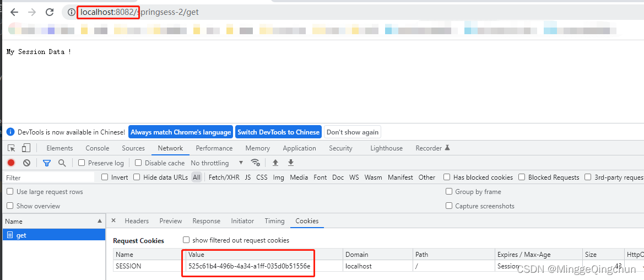Open the Security tab
Viewport: 644px width, 280px height.
340,148
